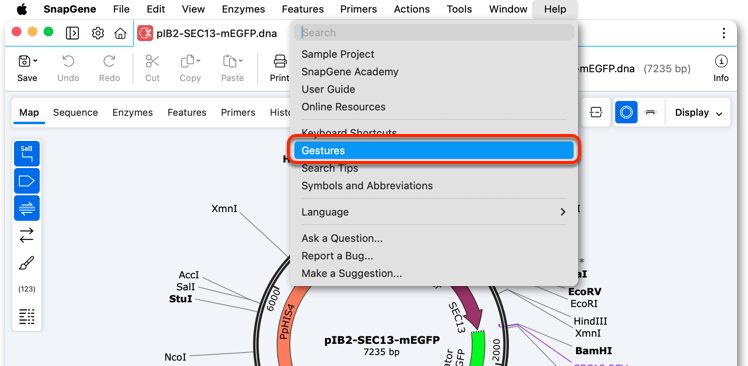Click the Print toolbar icon
Image resolution: width=748 pixels, height=366 pixels.
pos(280,61)
